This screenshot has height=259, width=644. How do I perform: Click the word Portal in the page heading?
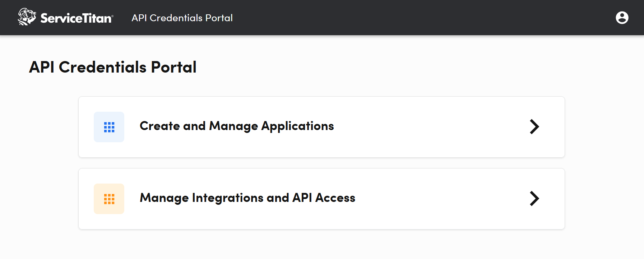[173, 67]
